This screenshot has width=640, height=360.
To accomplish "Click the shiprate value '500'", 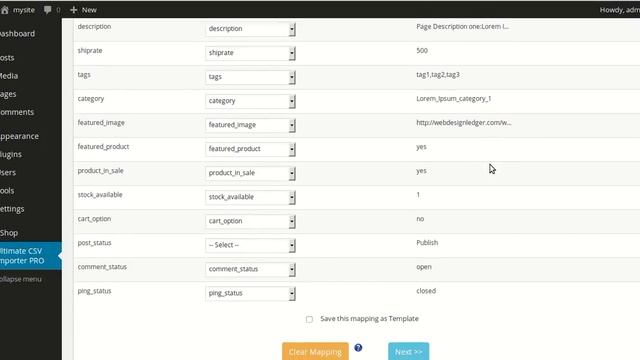I will [422, 51].
